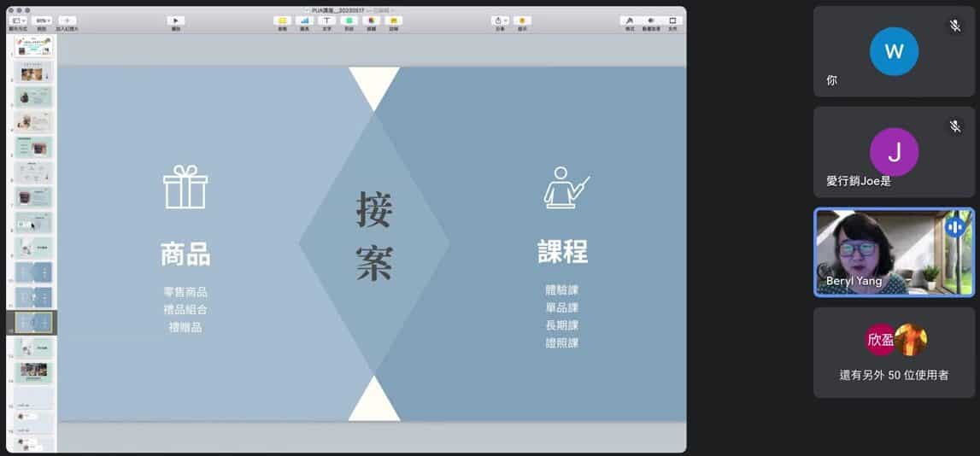Image resolution: width=980 pixels, height=456 pixels.
Task: Open the Keynote share dropdown
Action: [x=500, y=20]
